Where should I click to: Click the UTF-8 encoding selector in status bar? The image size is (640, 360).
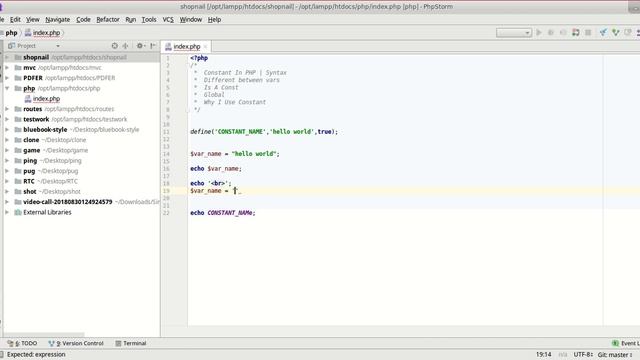[x=583, y=355]
